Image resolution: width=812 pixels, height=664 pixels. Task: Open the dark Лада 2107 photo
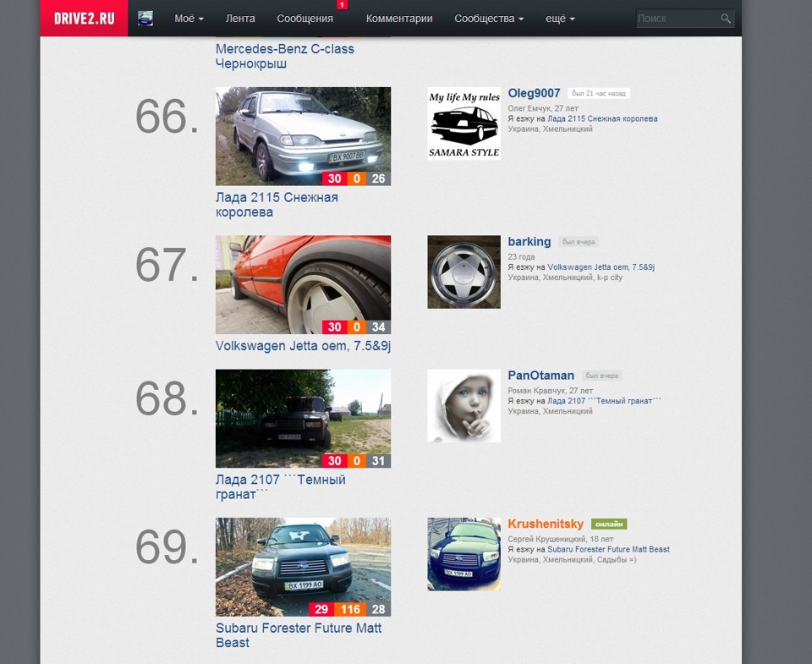(303, 419)
